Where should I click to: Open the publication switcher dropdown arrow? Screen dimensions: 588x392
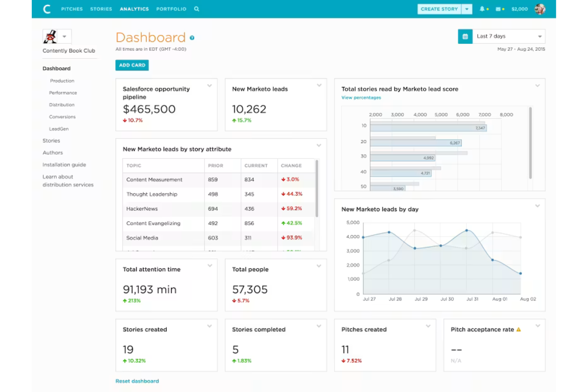(x=64, y=36)
